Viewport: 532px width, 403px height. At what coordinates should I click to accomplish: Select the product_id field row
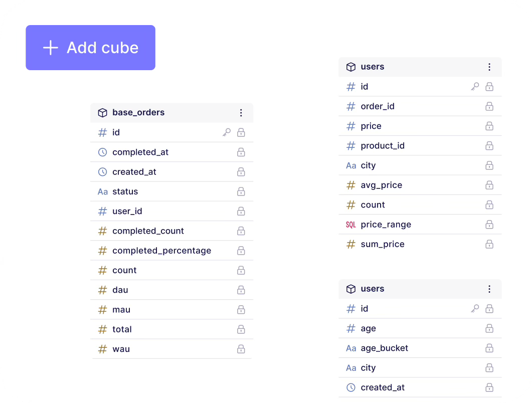383,146
